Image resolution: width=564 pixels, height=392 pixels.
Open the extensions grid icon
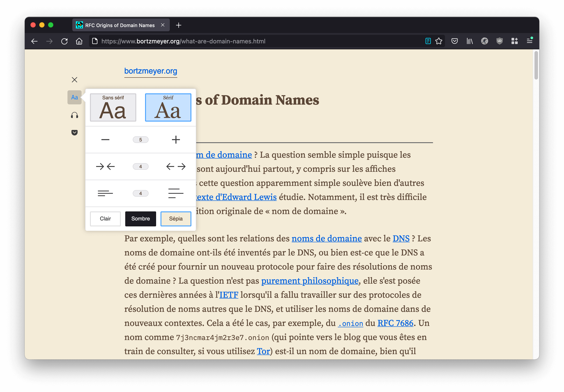click(x=514, y=41)
